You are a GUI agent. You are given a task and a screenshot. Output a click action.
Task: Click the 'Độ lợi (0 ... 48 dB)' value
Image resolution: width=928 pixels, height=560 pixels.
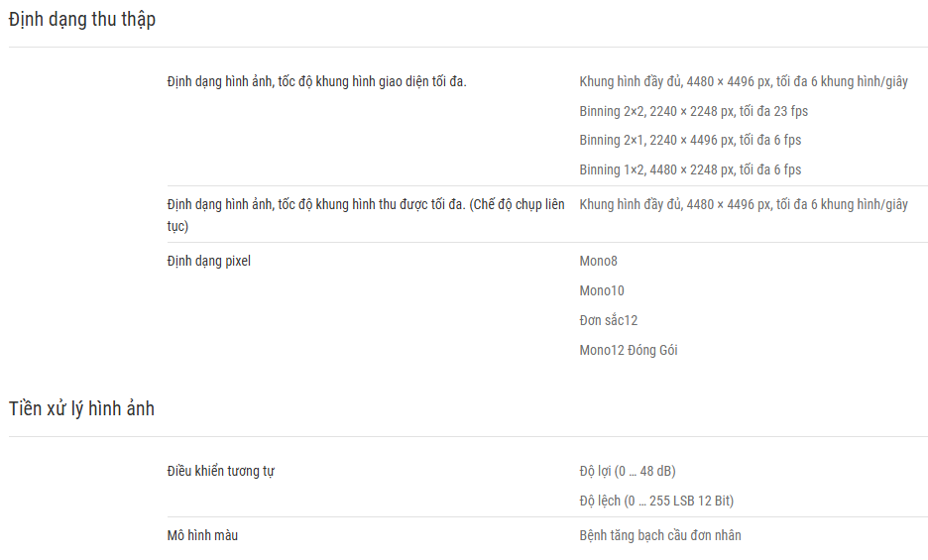point(628,471)
